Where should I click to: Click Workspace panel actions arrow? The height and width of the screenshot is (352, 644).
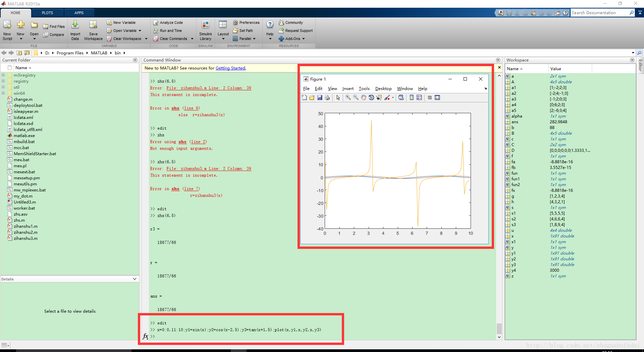pos(632,60)
